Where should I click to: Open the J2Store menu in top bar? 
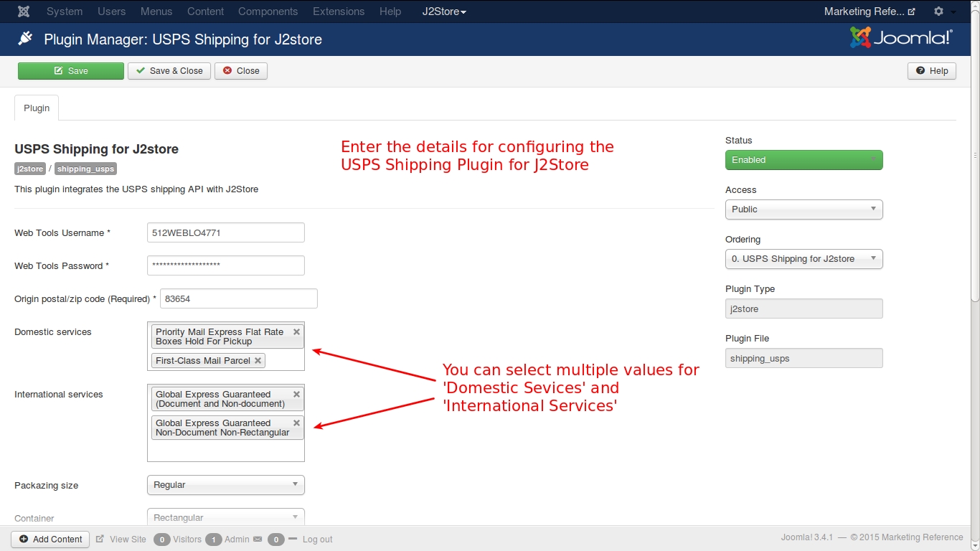[444, 11]
